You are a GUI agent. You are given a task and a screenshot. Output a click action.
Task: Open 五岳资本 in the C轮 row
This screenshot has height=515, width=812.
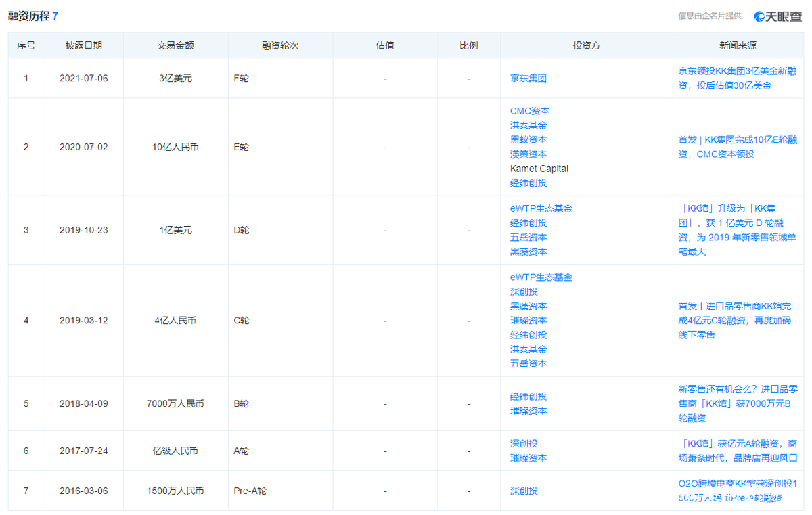point(528,363)
